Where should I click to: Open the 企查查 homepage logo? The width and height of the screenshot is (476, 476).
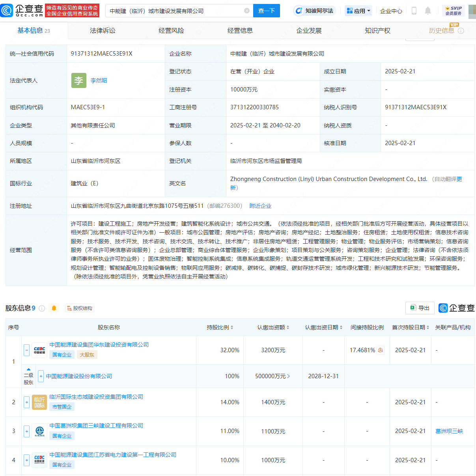click(x=22, y=11)
